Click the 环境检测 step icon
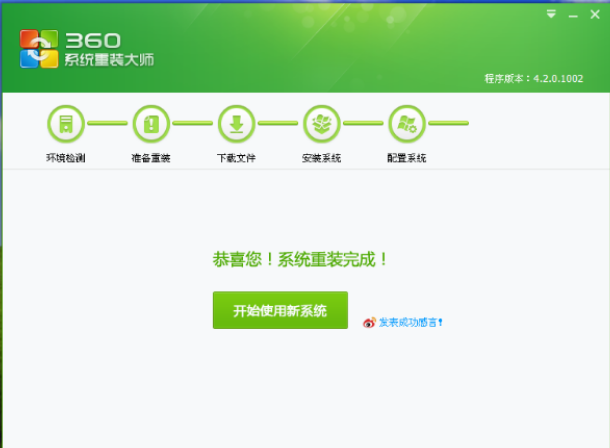The height and width of the screenshot is (448, 610). pos(66,124)
